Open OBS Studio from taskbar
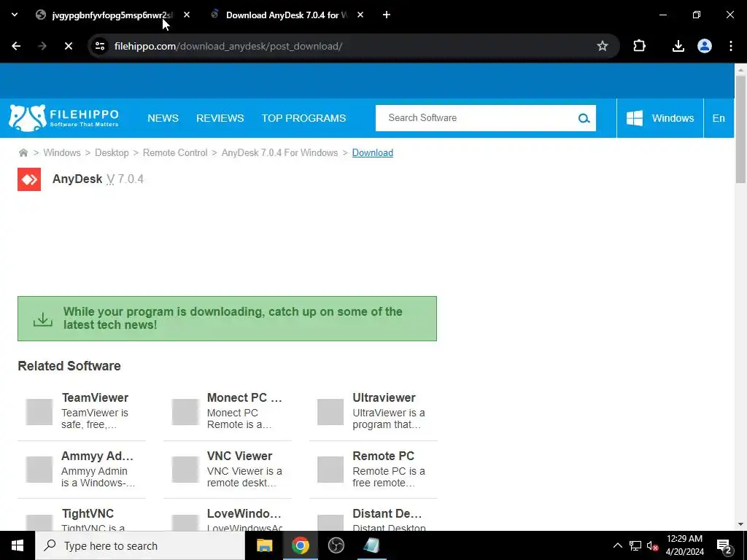The image size is (747, 560). pyautogui.click(x=336, y=545)
